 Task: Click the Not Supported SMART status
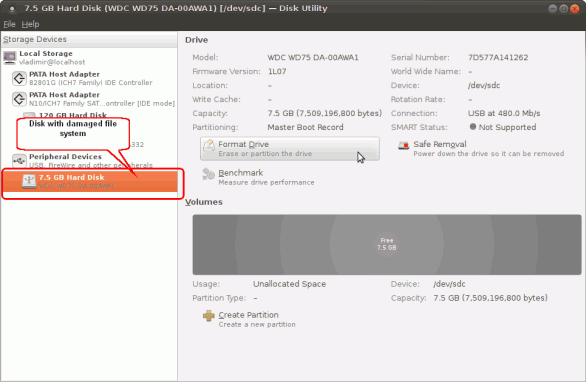(x=507, y=127)
